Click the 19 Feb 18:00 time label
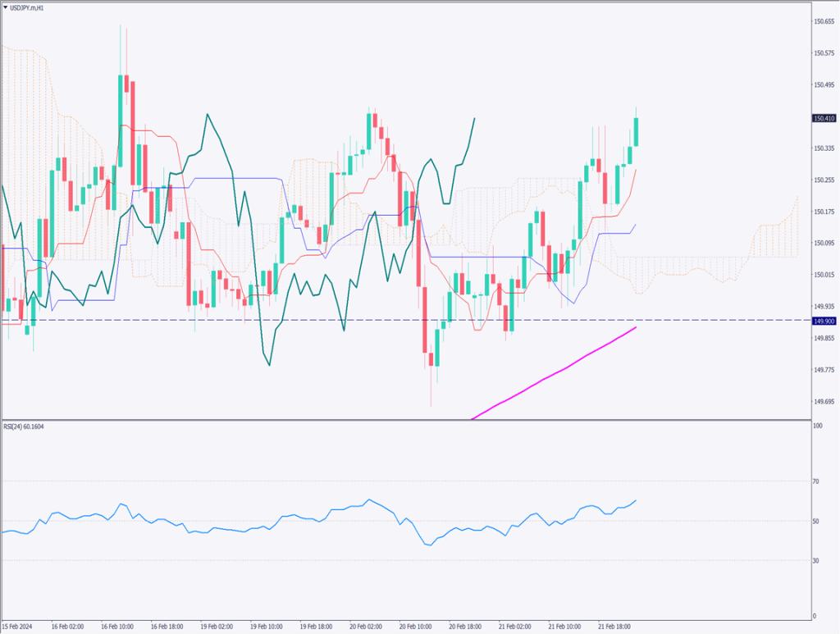The height and width of the screenshot is (634, 840). coord(317,625)
